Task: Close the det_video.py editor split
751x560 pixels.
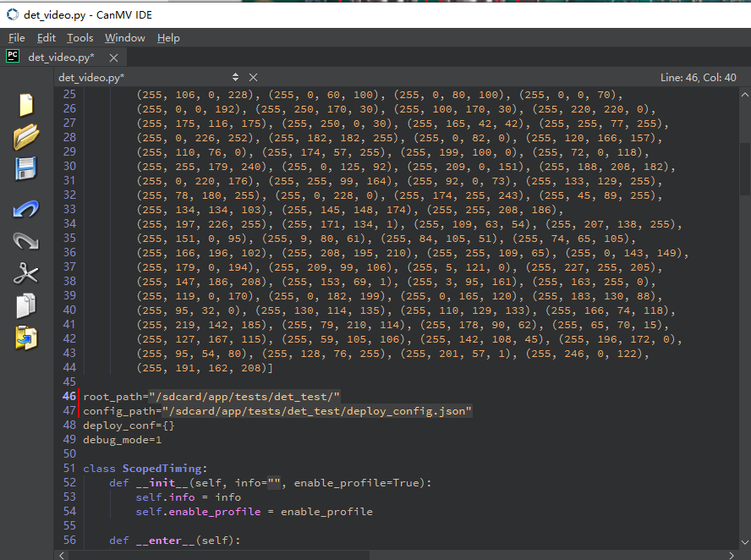Action: [x=254, y=77]
